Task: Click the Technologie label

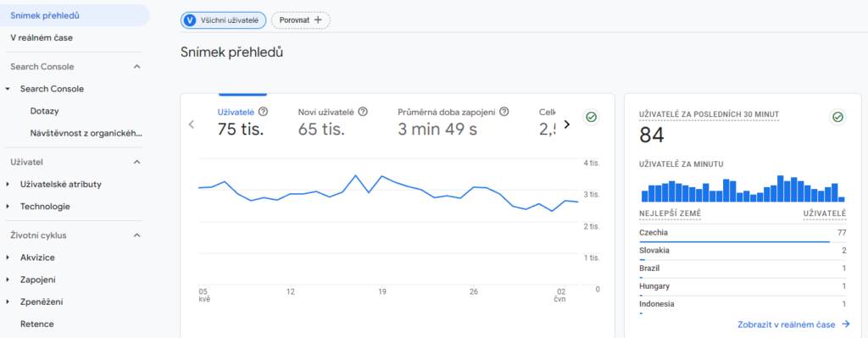Action: tap(46, 207)
